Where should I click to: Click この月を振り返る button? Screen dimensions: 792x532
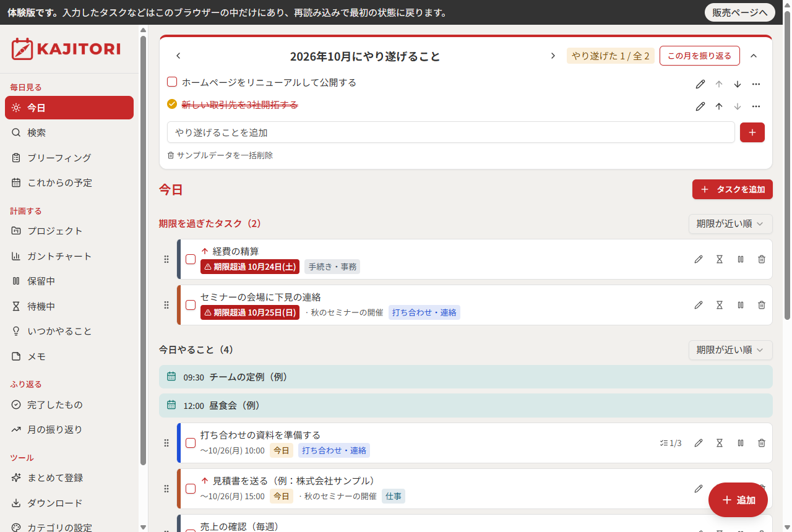tap(700, 56)
